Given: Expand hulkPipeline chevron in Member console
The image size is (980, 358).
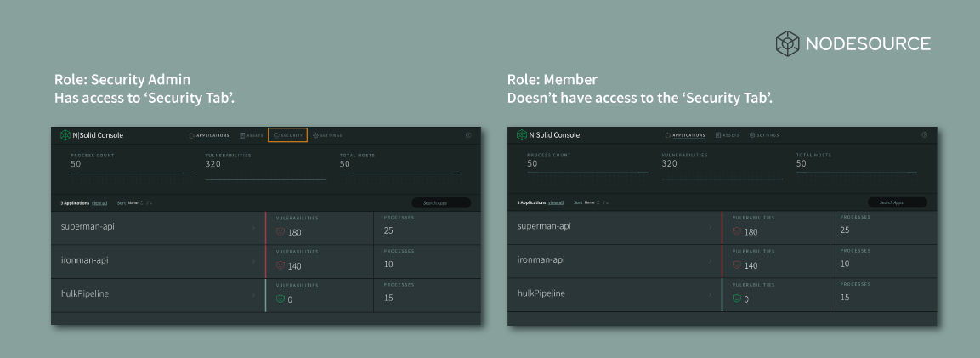Looking at the screenshot, I should point(710,295).
